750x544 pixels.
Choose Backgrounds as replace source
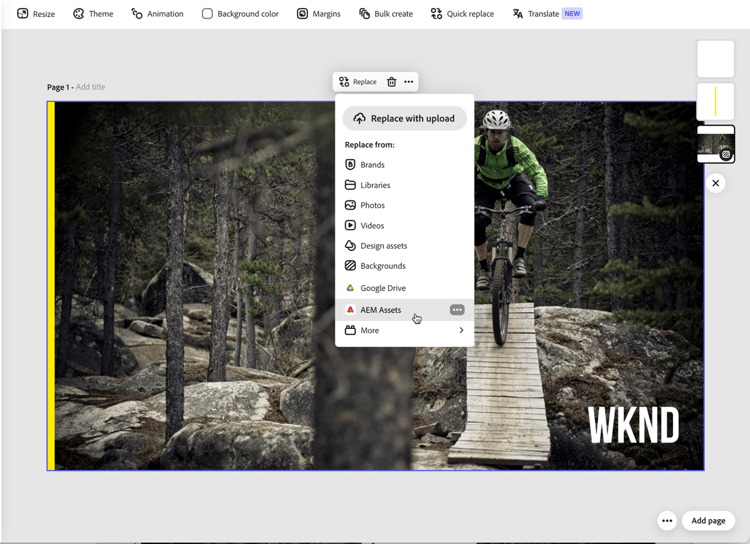405,266
